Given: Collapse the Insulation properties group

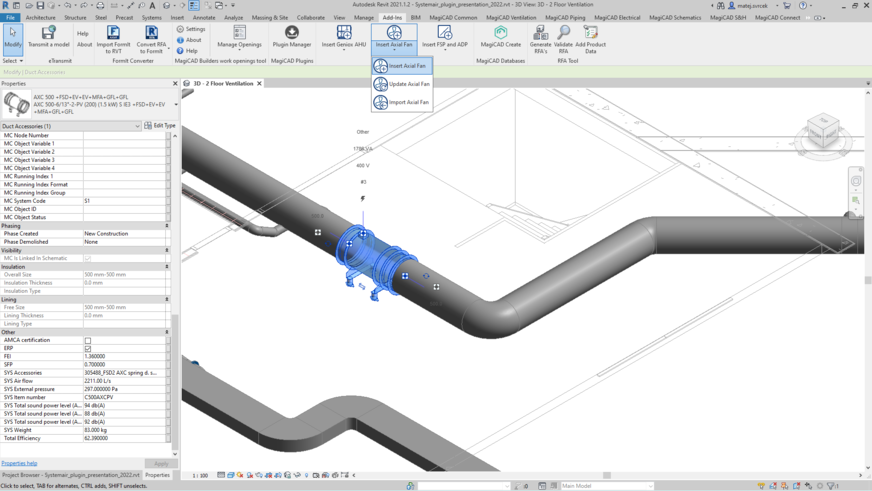Looking at the screenshot, I should tap(167, 267).
